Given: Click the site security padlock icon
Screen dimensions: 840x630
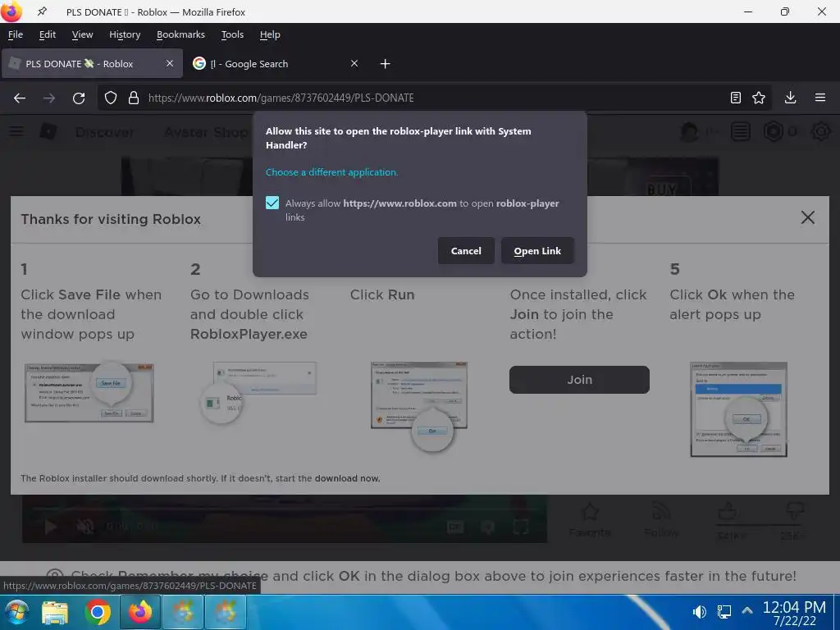Looking at the screenshot, I should click(x=134, y=98).
